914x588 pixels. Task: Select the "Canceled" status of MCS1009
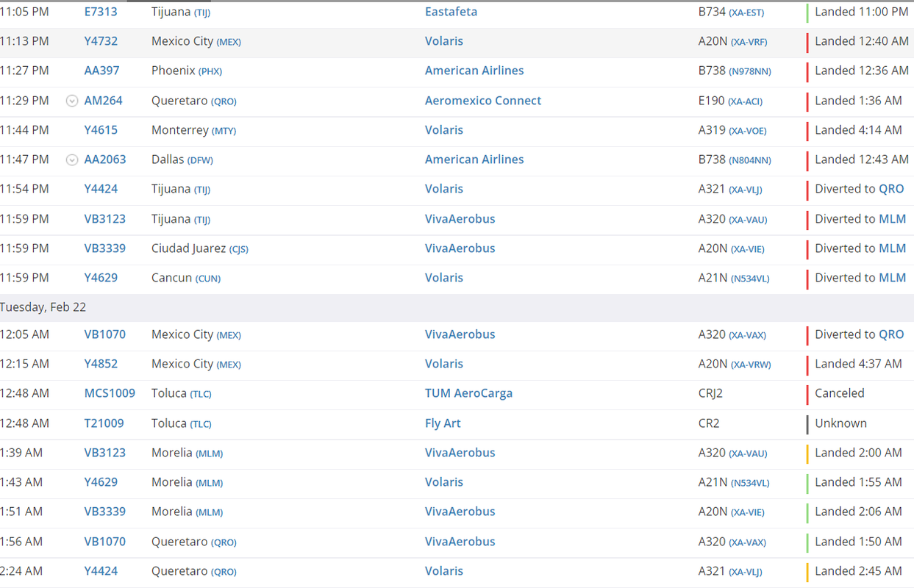click(840, 393)
